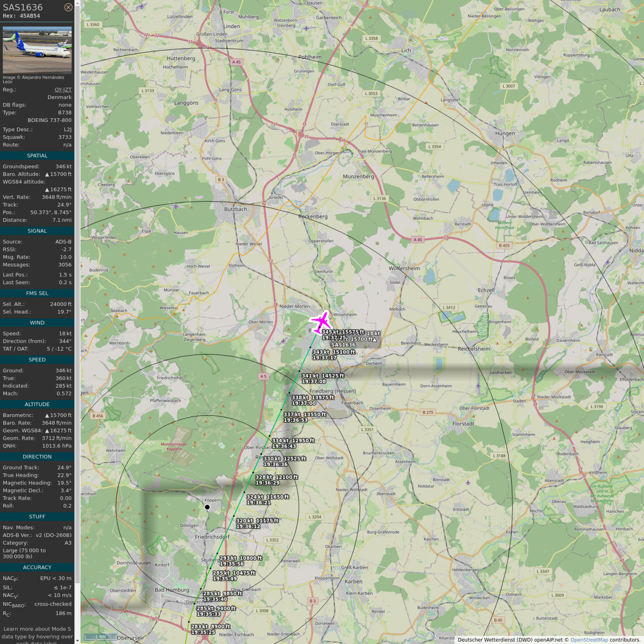This screenshot has height=644, width=644.
Task: Open the OY-JZT registration link
Action: [63, 90]
